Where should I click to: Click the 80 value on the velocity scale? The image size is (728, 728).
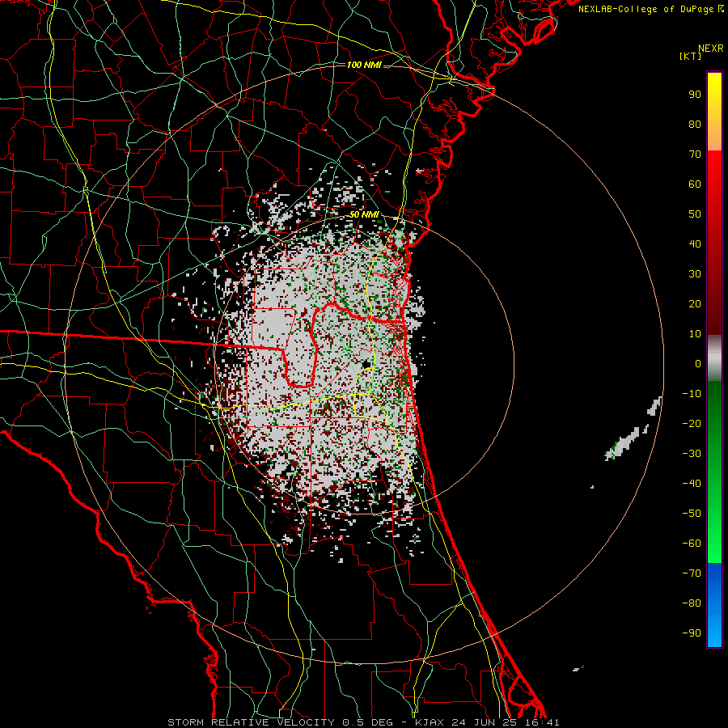(695, 124)
